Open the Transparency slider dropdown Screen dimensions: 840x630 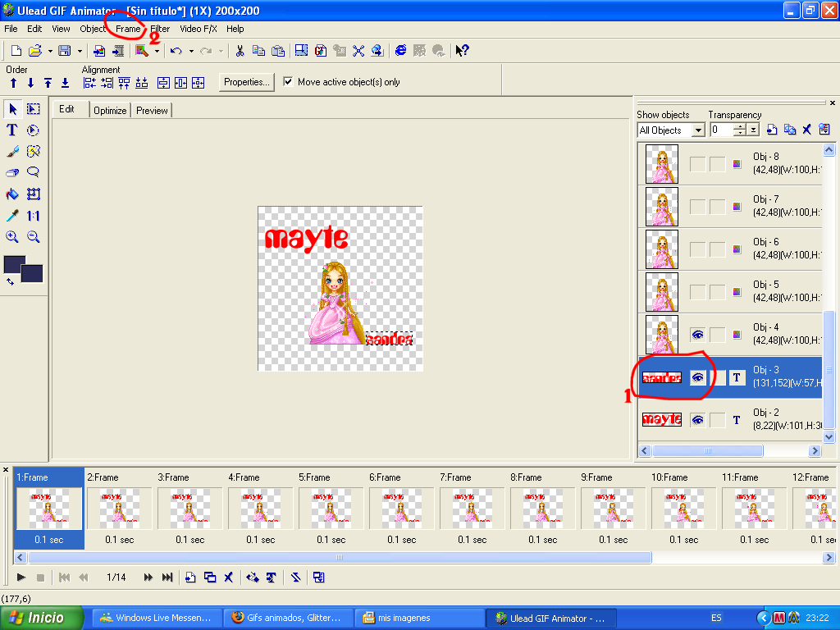(x=753, y=130)
